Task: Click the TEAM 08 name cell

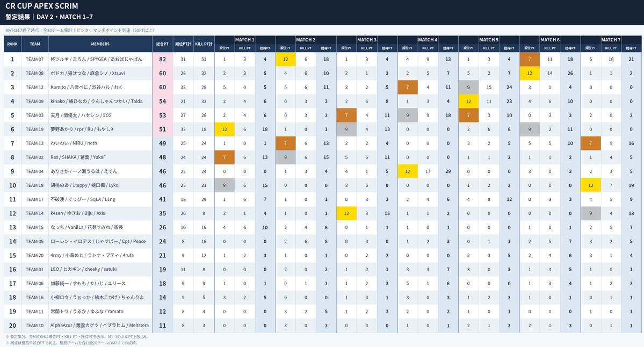Action: pyautogui.click(x=35, y=73)
